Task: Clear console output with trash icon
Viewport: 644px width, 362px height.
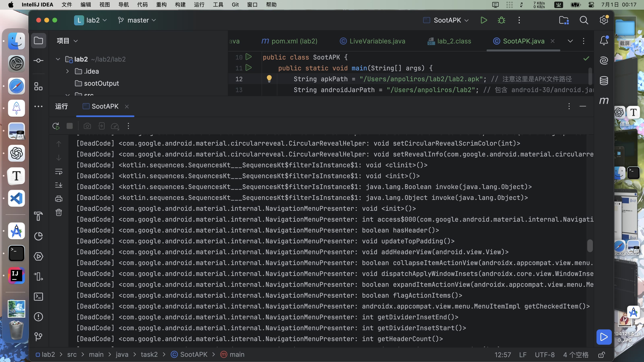Action: click(x=59, y=213)
